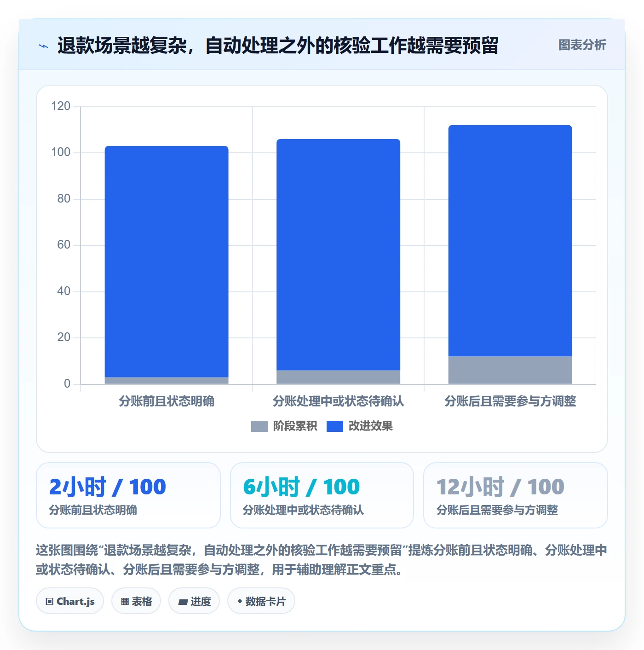Click the gray segment of 分账后且需要参与方调整 bar
This screenshot has height=650, width=644.
510,370
